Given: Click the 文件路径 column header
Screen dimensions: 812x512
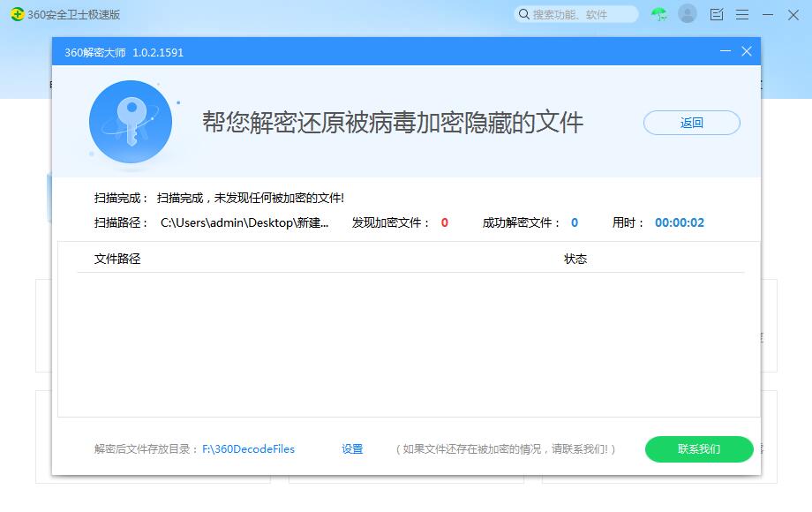Looking at the screenshot, I should tap(117, 259).
